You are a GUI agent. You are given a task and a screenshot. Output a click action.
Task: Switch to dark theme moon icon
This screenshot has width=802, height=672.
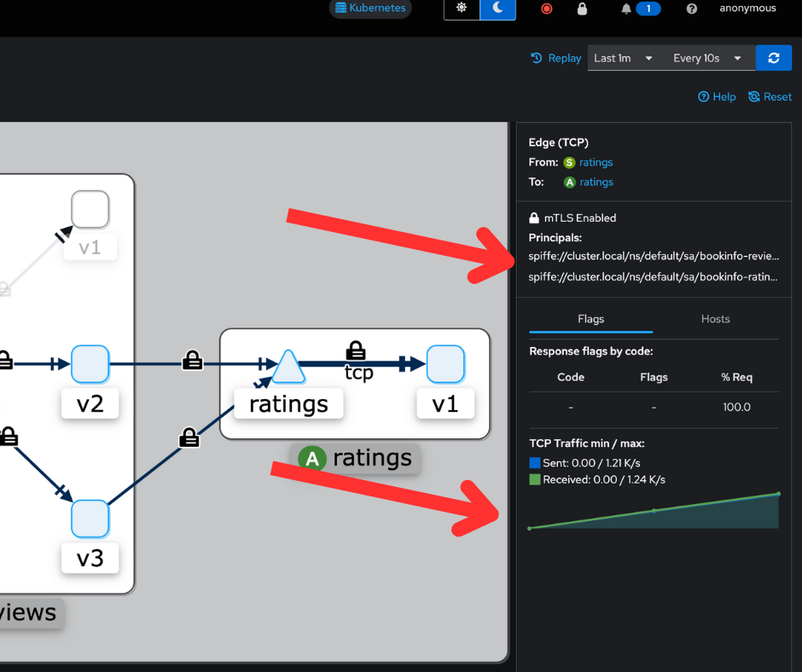[x=498, y=9]
